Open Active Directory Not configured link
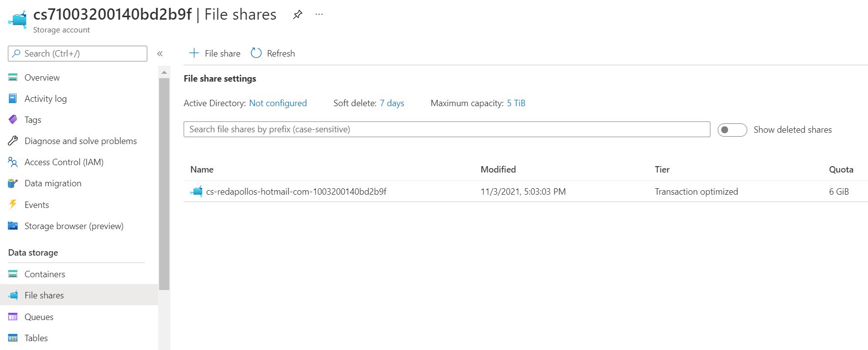This screenshot has width=868, height=350. tap(278, 103)
